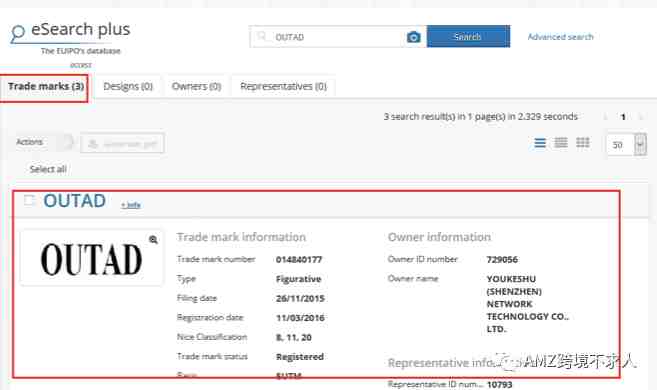Open the Owners (0) tab

[196, 86]
